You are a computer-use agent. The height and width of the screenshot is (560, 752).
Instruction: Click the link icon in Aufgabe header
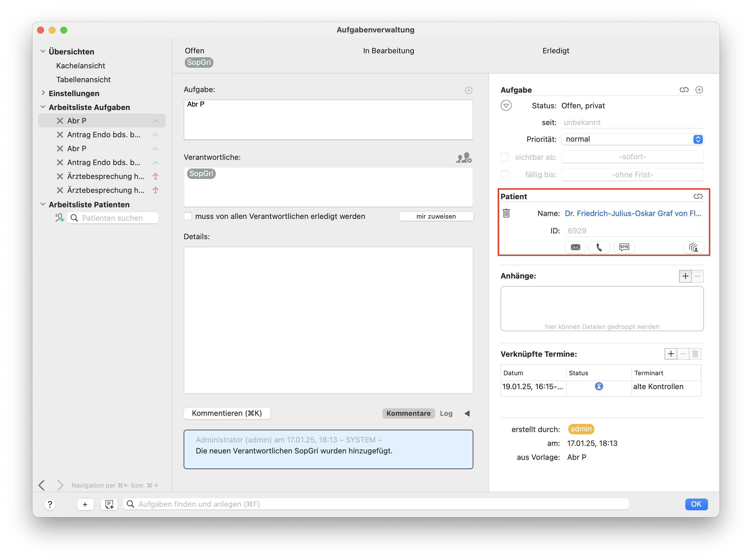[x=684, y=90]
